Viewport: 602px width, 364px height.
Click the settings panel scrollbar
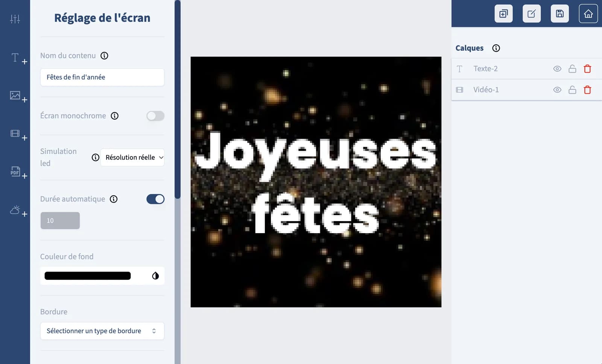tap(178, 100)
